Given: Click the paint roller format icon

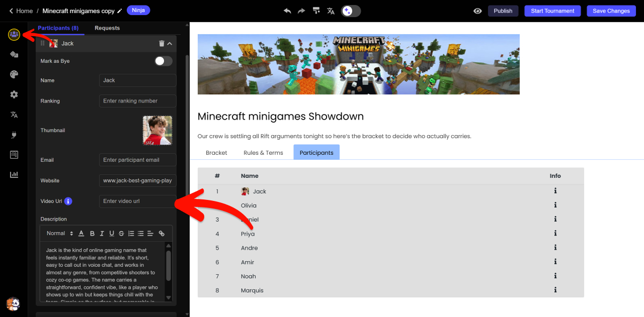Looking at the screenshot, I should click(316, 11).
